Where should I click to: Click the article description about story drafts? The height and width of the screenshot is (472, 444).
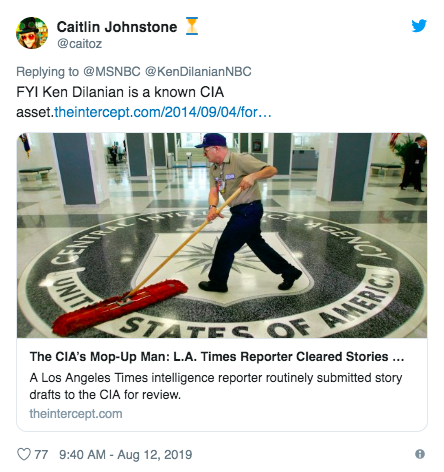click(x=216, y=386)
